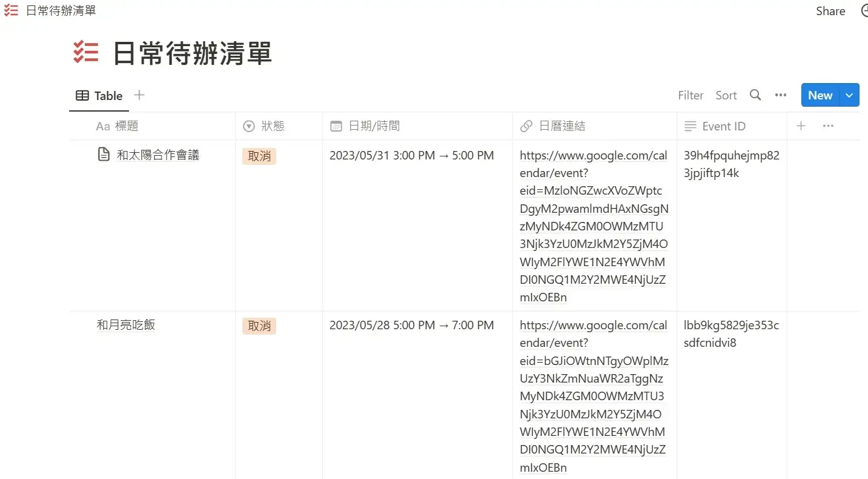Click Event ID lbb9kg5829je353csdfcnidvi8

pyautogui.click(x=732, y=334)
